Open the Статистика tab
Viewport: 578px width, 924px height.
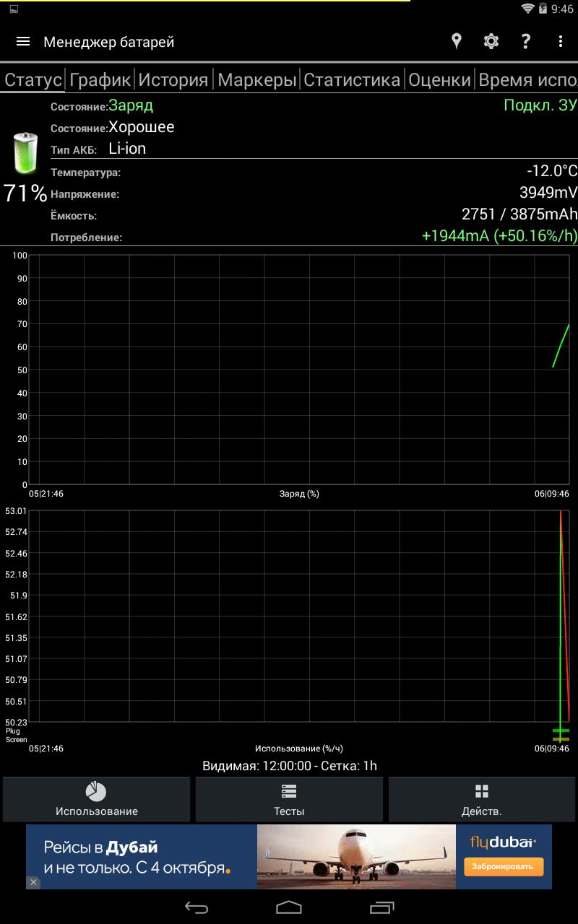tap(352, 79)
